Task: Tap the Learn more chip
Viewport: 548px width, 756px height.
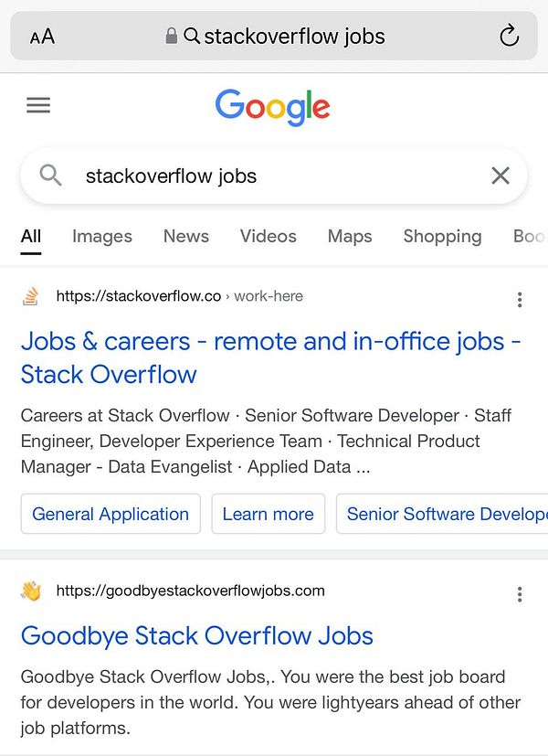Action: [x=269, y=514]
